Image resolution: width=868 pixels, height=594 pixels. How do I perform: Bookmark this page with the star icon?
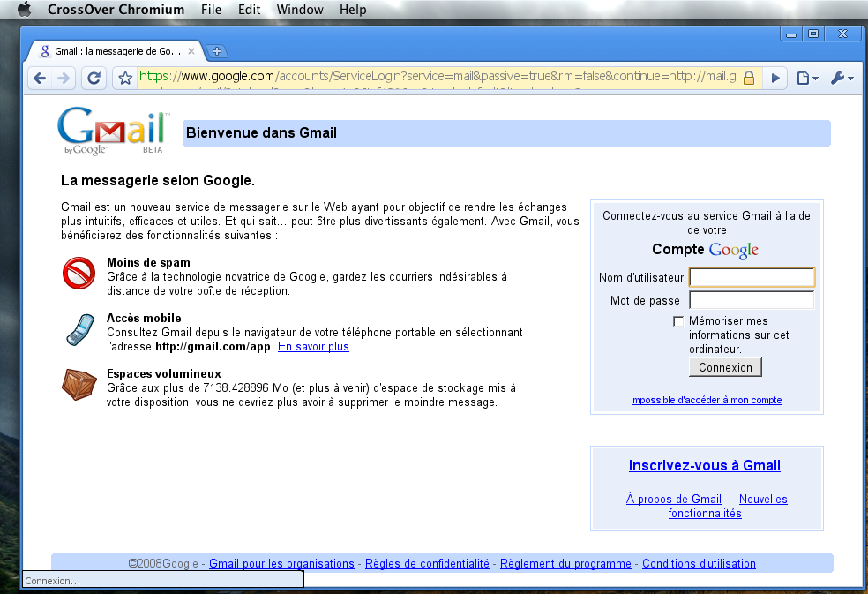pyautogui.click(x=125, y=79)
